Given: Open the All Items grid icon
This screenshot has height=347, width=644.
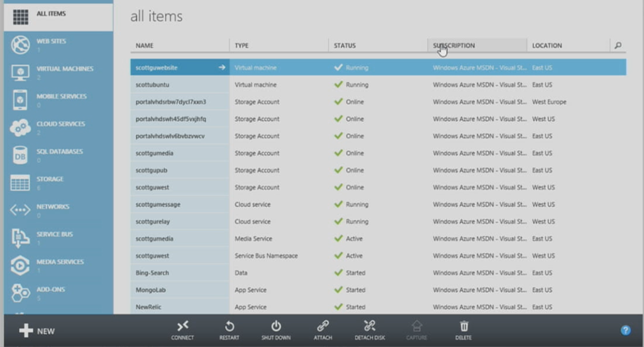Looking at the screenshot, I should click(21, 17).
